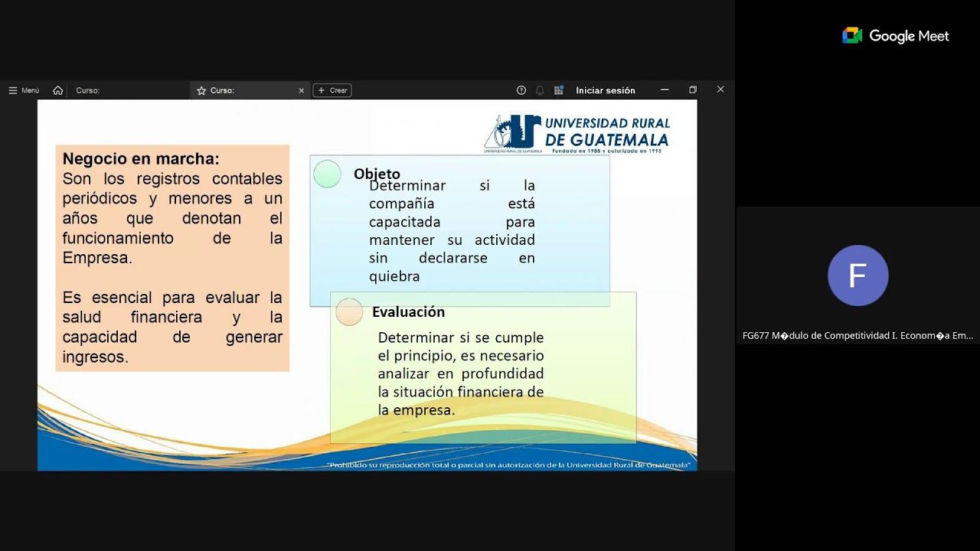Click the orange circle beside Evaluación

348,312
